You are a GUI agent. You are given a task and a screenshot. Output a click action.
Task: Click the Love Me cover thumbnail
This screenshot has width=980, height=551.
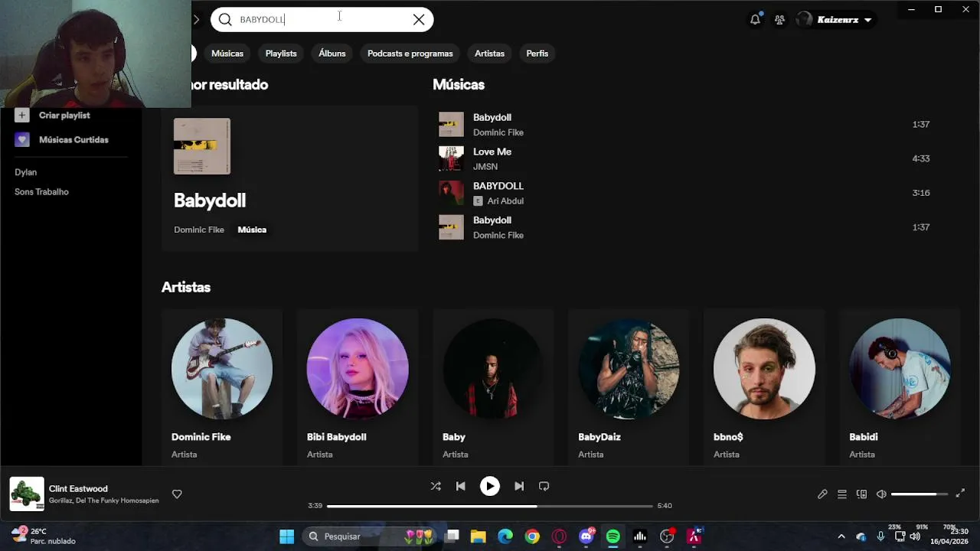(x=451, y=159)
